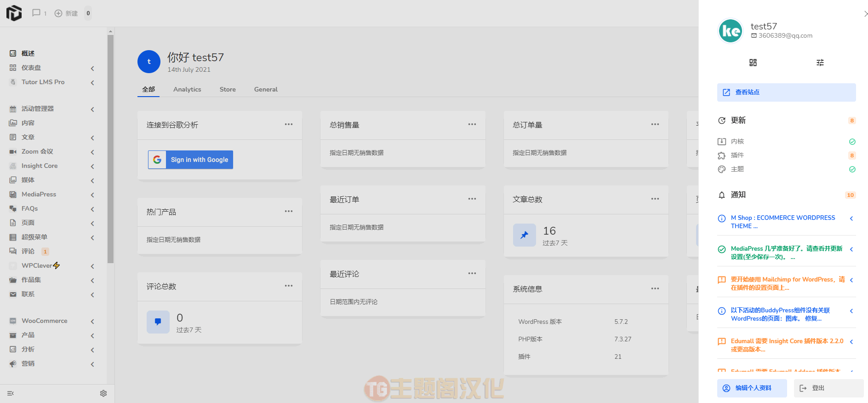The image size is (868, 403).
Task: Click the palette icon beside 主题
Action: [722, 169]
